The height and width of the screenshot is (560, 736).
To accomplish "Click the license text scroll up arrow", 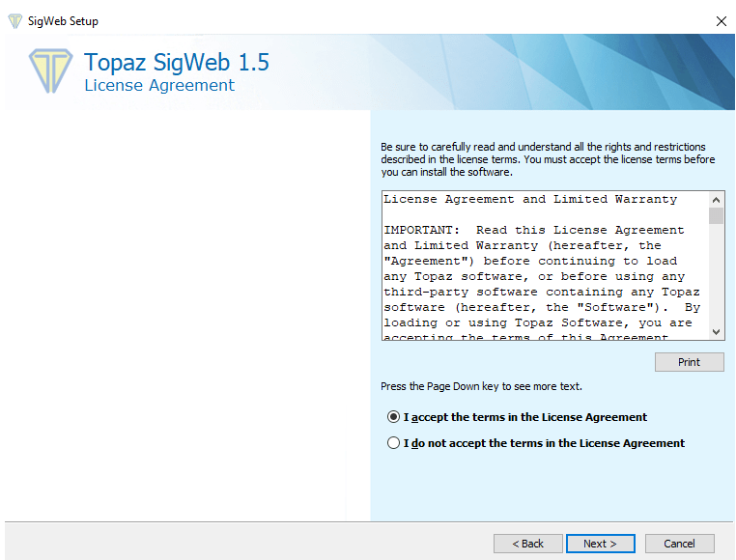I will (x=716, y=200).
